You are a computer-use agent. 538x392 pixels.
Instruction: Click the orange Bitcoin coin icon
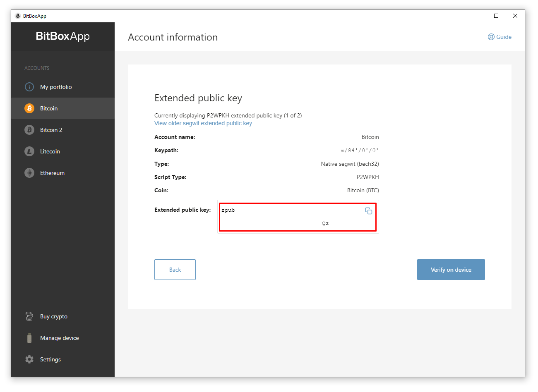click(x=29, y=108)
